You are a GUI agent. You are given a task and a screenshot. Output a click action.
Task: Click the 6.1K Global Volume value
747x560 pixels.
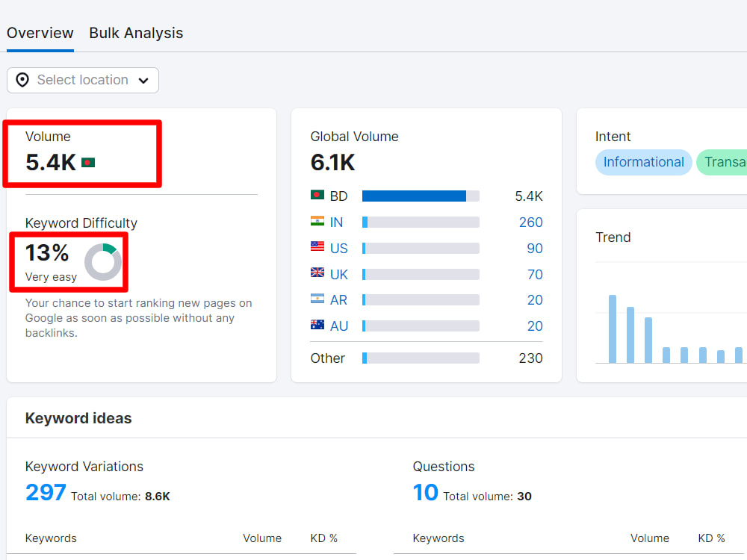point(332,163)
